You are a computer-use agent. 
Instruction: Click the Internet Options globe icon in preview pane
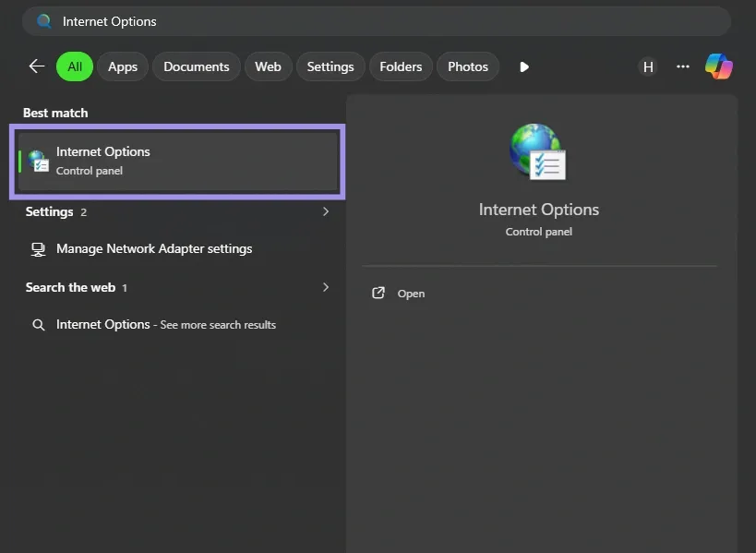[x=538, y=150]
